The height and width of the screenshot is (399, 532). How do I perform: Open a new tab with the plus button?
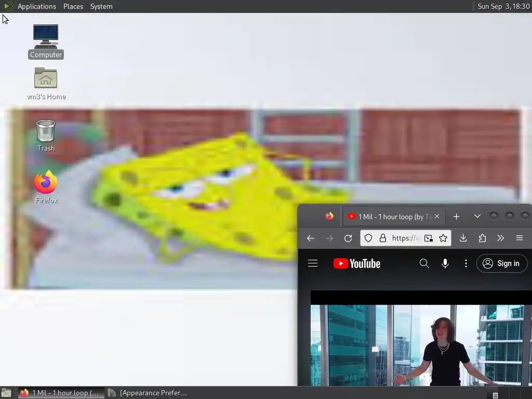(456, 217)
